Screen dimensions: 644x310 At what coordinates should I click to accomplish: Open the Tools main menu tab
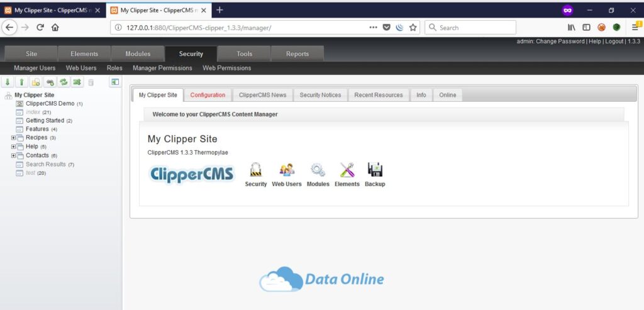tap(244, 54)
